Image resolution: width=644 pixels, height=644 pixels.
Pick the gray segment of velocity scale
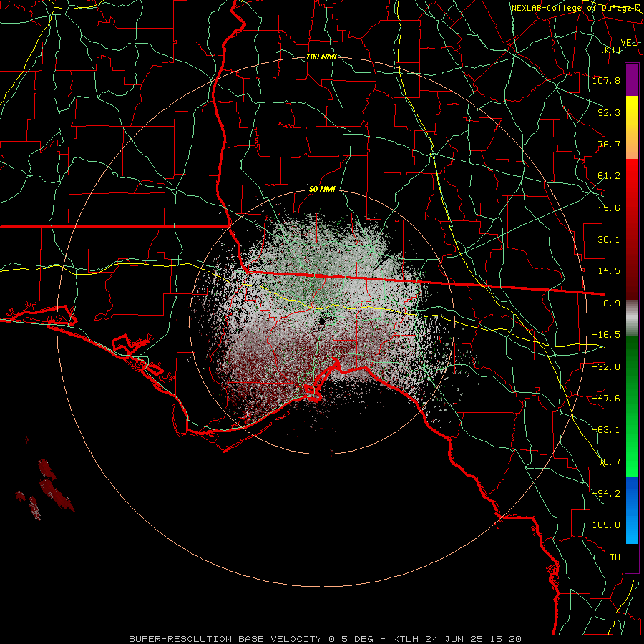coord(632,318)
